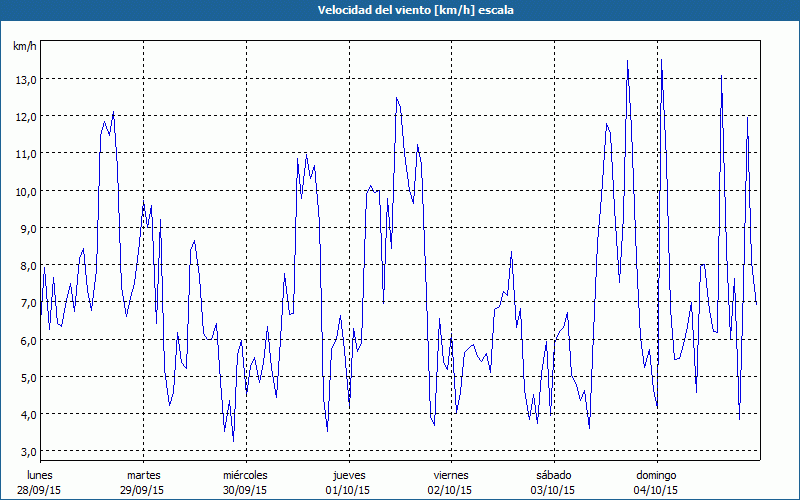
Task: Select the 'martes' day label
Action: tap(143, 475)
